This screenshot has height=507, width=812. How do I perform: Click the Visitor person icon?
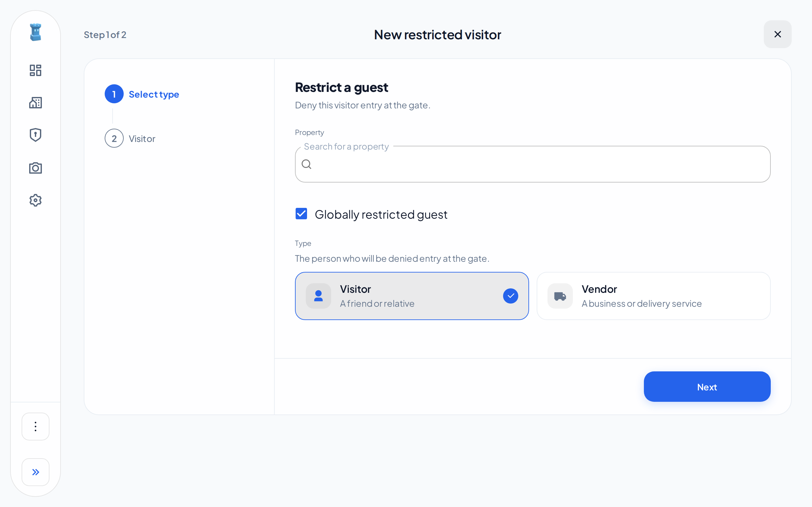point(318,296)
